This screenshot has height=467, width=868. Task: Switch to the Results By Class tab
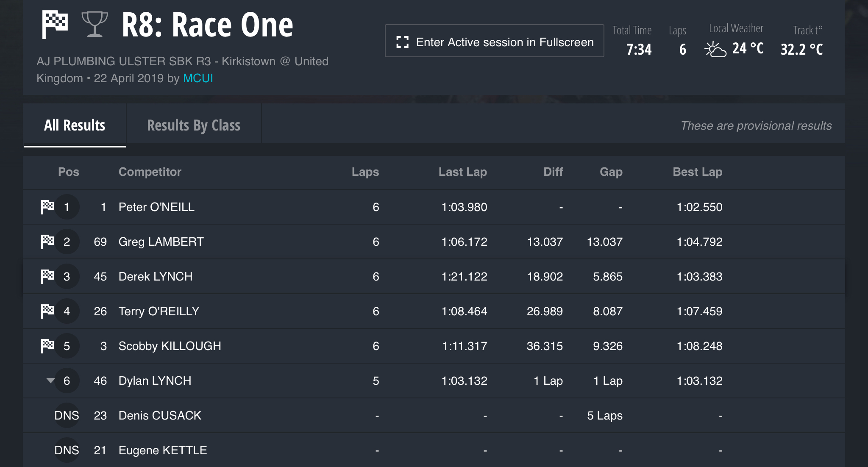(194, 125)
